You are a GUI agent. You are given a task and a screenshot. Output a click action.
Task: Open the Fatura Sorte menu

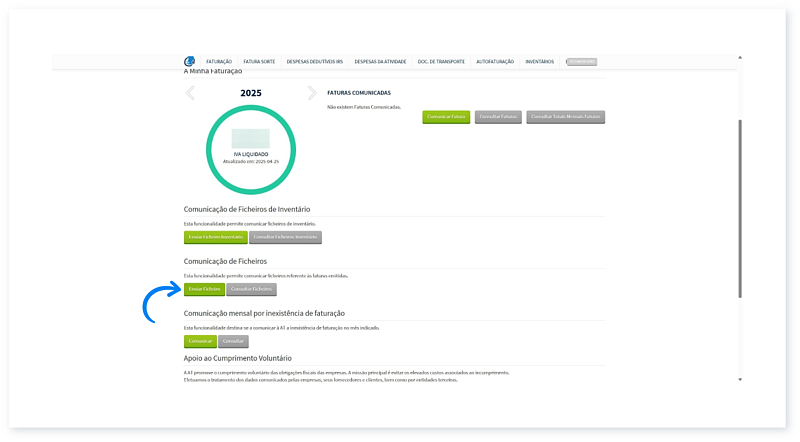pos(259,62)
